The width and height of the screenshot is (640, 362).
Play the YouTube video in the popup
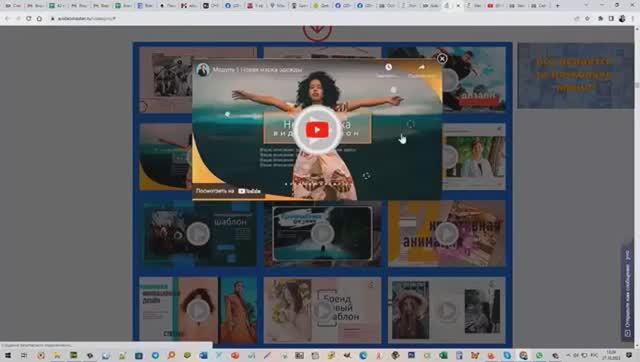(x=317, y=130)
